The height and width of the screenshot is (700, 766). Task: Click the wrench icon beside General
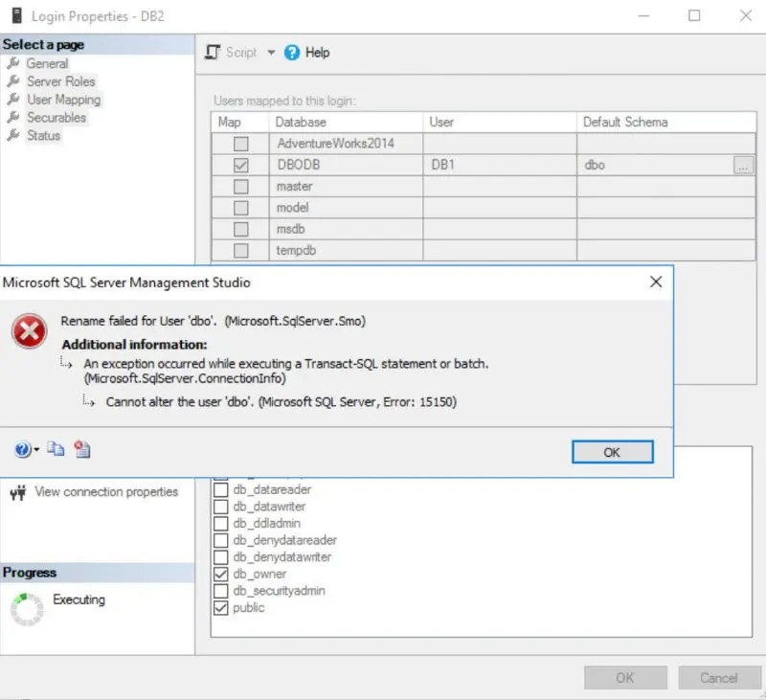click(x=13, y=63)
